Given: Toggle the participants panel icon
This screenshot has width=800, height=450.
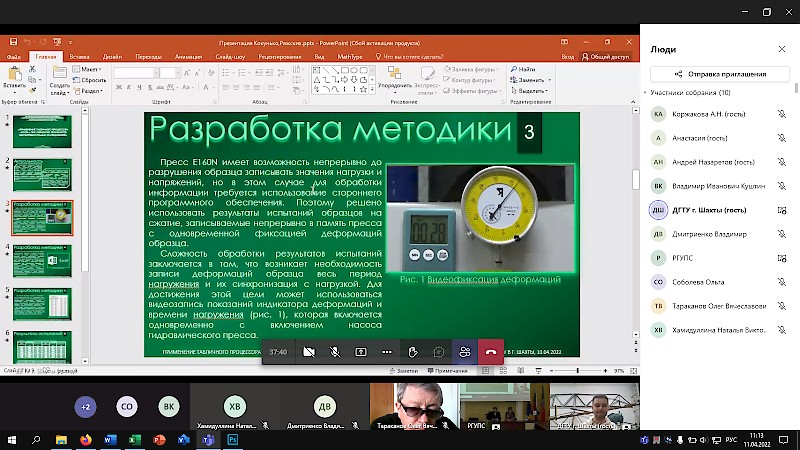Looking at the screenshot, I should tap(465, 352).
